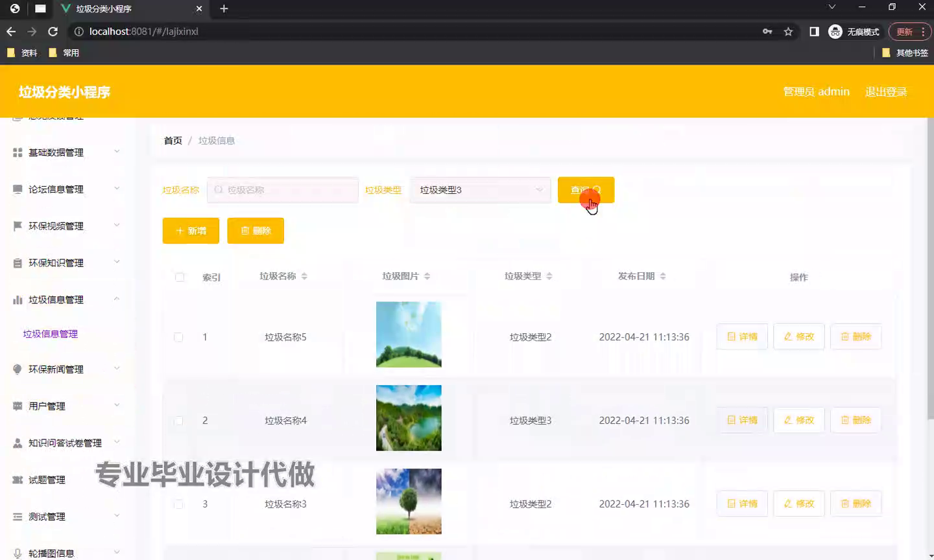Expand the 环保新闻管理 menu chevron

117,368
